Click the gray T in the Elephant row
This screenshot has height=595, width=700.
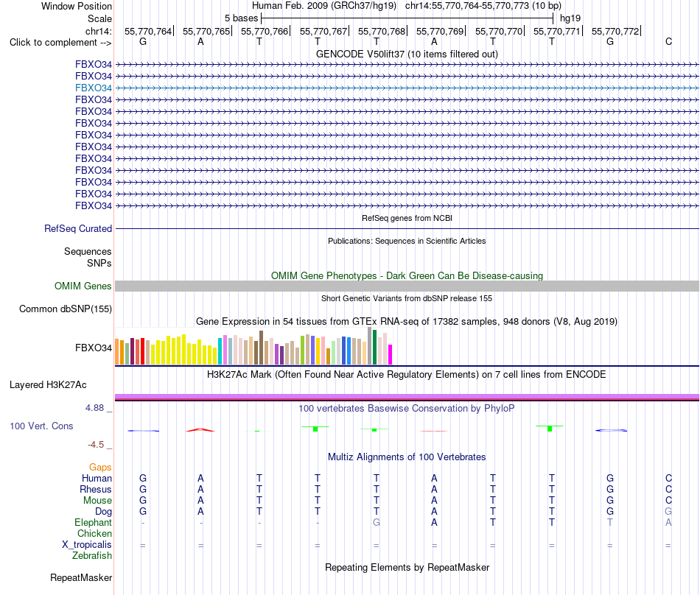(x=610, y=522)
